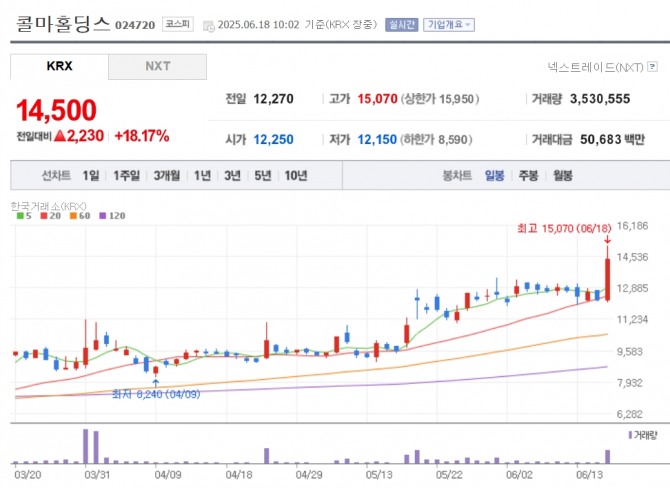Switch to the NXT tab
The width and height of the screenshot is (670, 488).
[x=157, y=67]
